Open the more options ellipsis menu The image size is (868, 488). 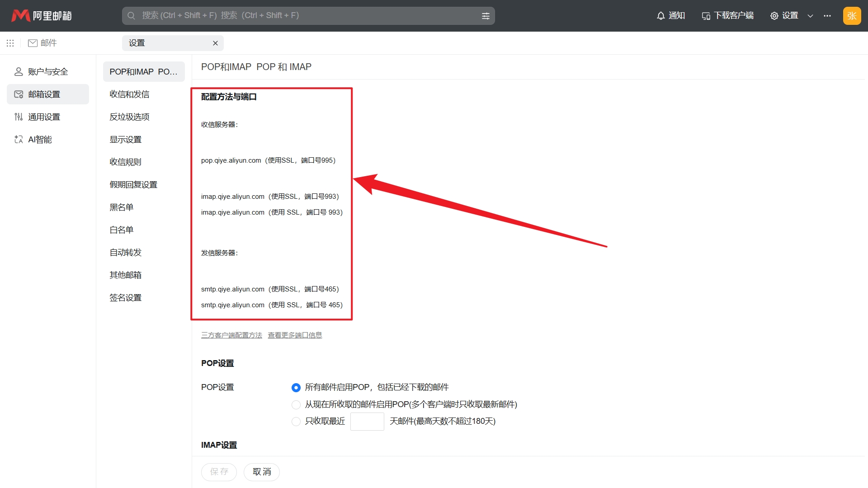(x=827, y=16)
